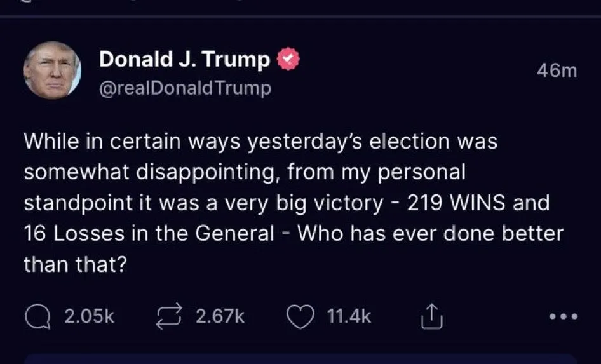This screenshot has width=601, height=364.
Task: Like the post with the heart icon
Action: [x=301, y=316]
